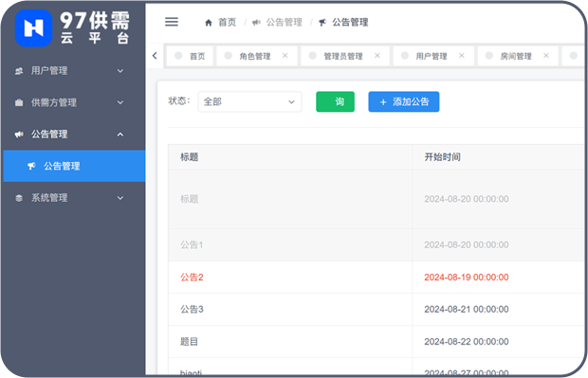Click the grey 公告管理 breadcrumb link
Screen dimensions: 588x378
click(x=285, y=23)
